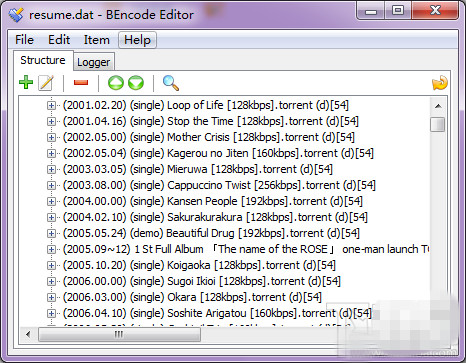Image resolution: width=466 pixels, height=363 pixels.
Task: Select the Mieruwa [128kbps].torrent row
Action: point(198,169)
